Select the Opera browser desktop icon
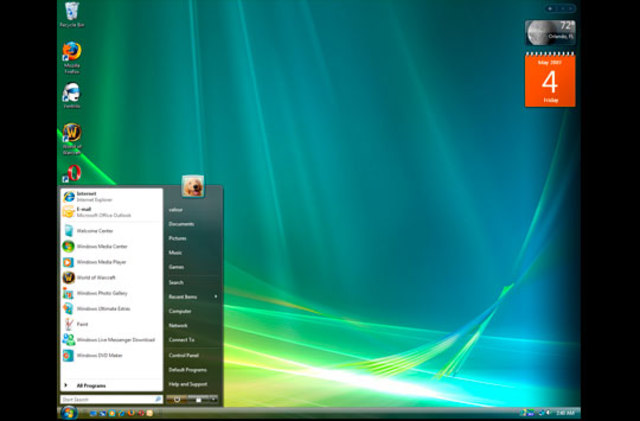The image size is (640, 421). [x=72, y=173]
